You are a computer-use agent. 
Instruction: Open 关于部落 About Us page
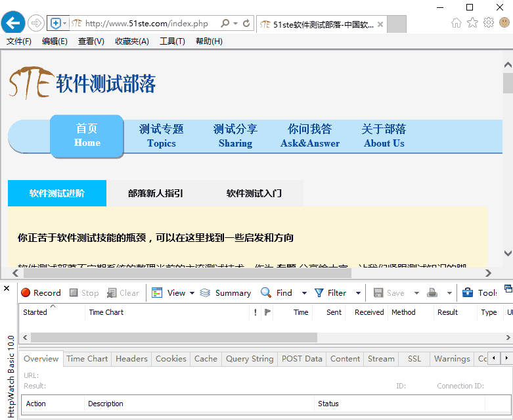click(384, 136)
